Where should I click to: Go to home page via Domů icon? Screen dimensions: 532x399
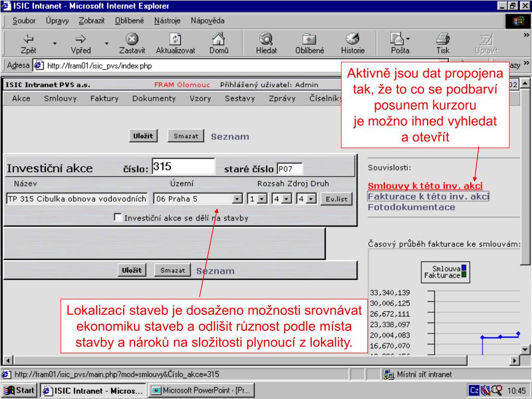219,44
